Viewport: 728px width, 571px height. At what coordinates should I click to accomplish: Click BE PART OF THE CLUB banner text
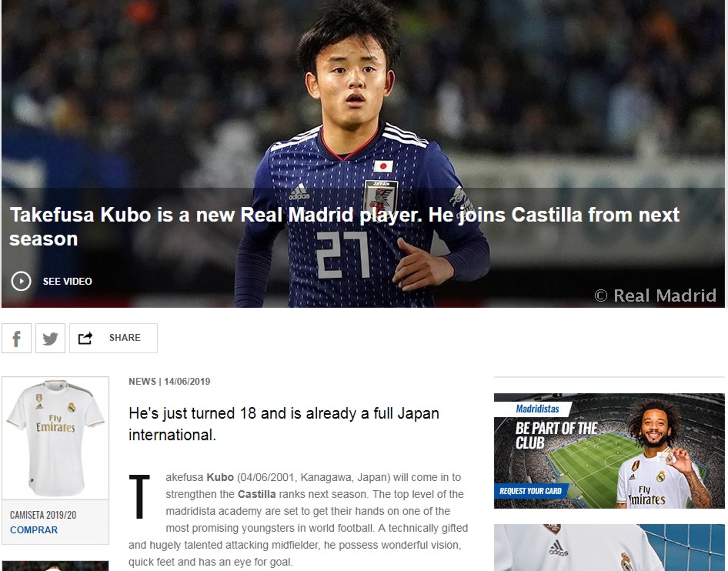tap(556, 435)
